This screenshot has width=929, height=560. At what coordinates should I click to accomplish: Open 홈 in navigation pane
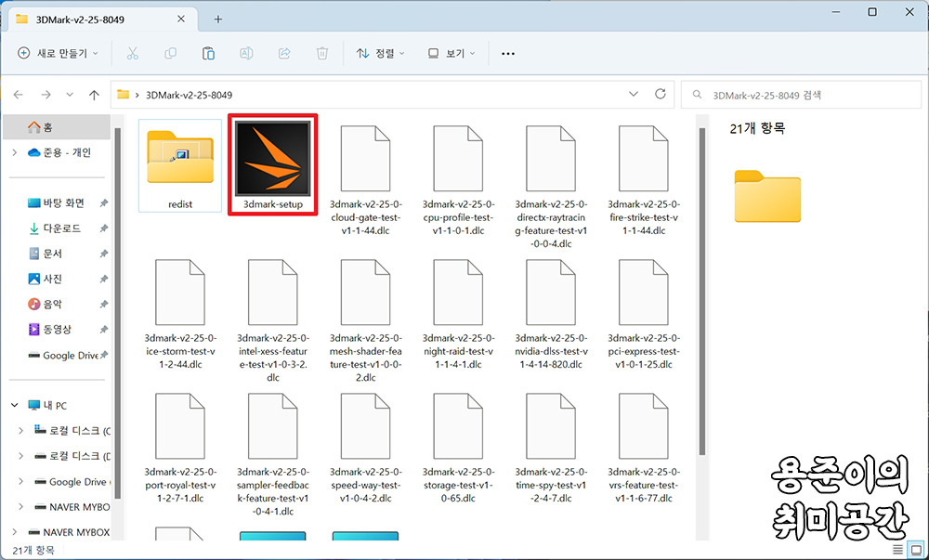[57, 126]
